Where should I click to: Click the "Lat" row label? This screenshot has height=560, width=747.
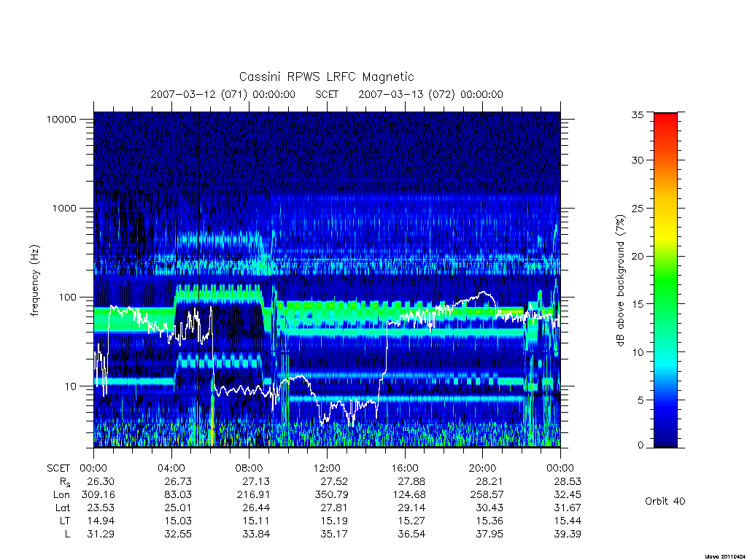63,508
